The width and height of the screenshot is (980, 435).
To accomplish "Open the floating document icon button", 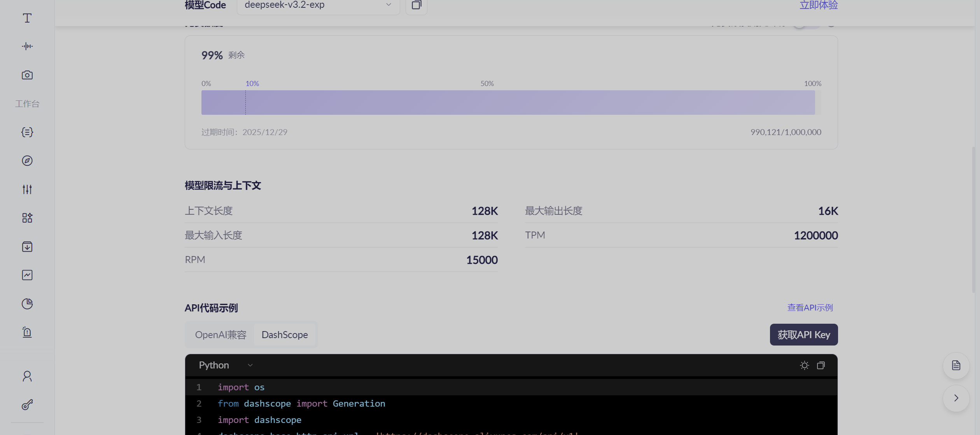I will (x=956, y=365).
